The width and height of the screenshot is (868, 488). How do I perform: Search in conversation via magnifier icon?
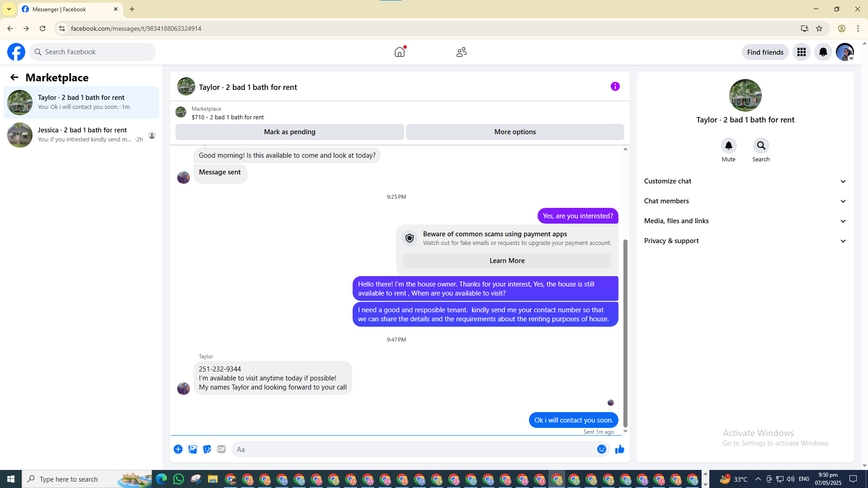[761, 145]
